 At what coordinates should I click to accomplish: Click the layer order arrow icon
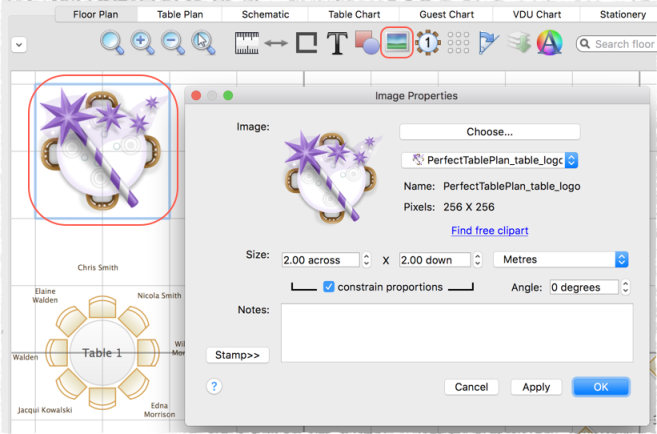[x=518, y=43]
